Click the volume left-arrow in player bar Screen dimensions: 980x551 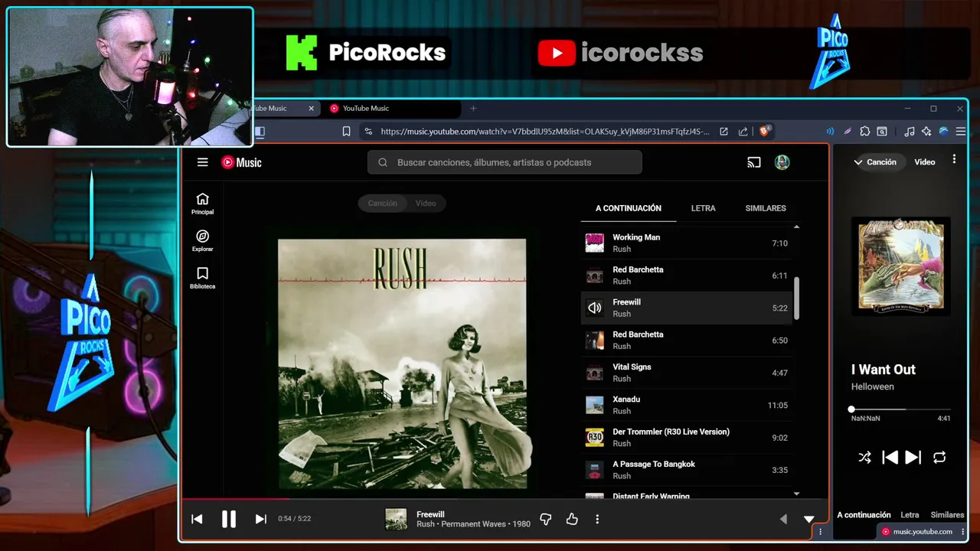[x=783, y=519]
